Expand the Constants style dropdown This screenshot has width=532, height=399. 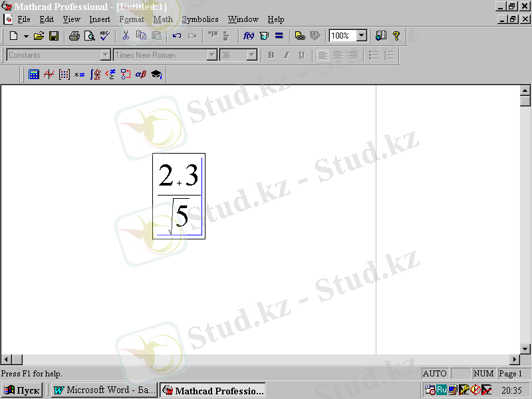(106, 55)
